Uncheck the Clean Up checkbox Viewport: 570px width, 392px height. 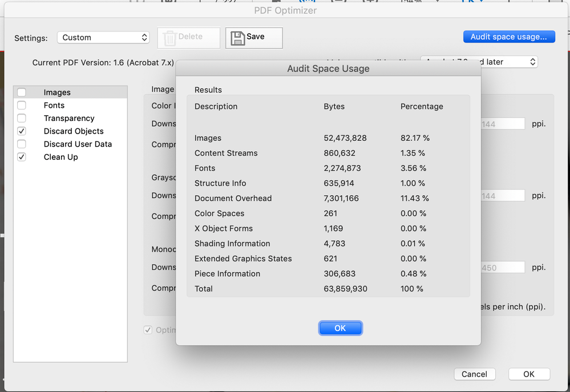tap(22, 157)
